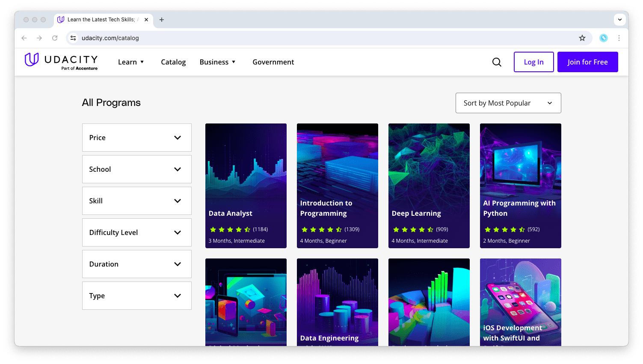The image size is (643, 364).
Task: Open the Learn menu
Action: click(131, 62)
